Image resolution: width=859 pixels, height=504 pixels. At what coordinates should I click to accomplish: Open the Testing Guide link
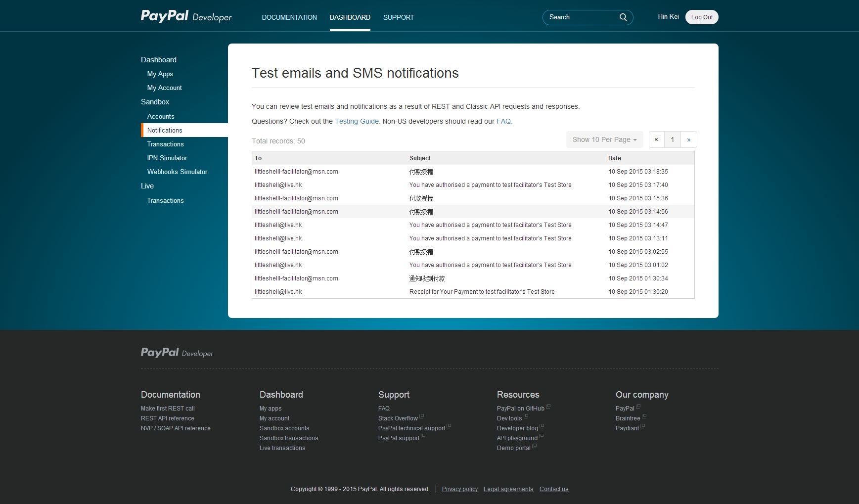point(357,121)
